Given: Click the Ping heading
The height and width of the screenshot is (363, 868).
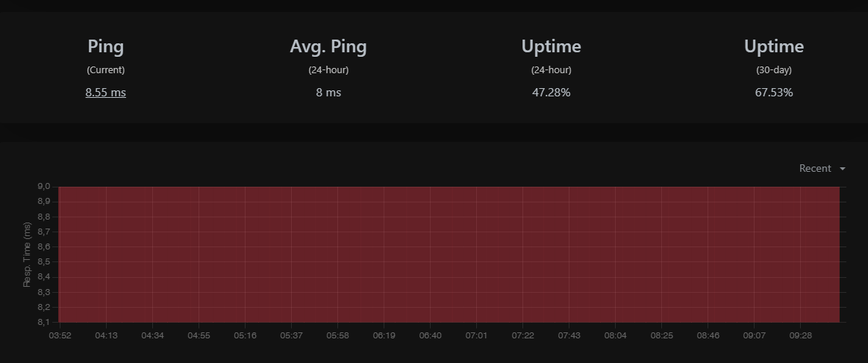Looking at the screenshot, I should click(106, 46).
